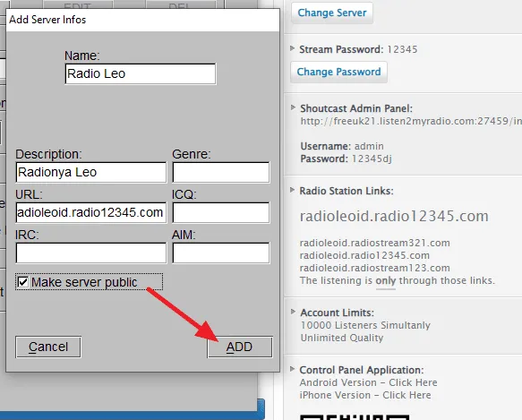This screenshot has height=420, width=522.
Task: Select the large radioleoid.radio12345.com heading link
Action: tap(394, 216)
